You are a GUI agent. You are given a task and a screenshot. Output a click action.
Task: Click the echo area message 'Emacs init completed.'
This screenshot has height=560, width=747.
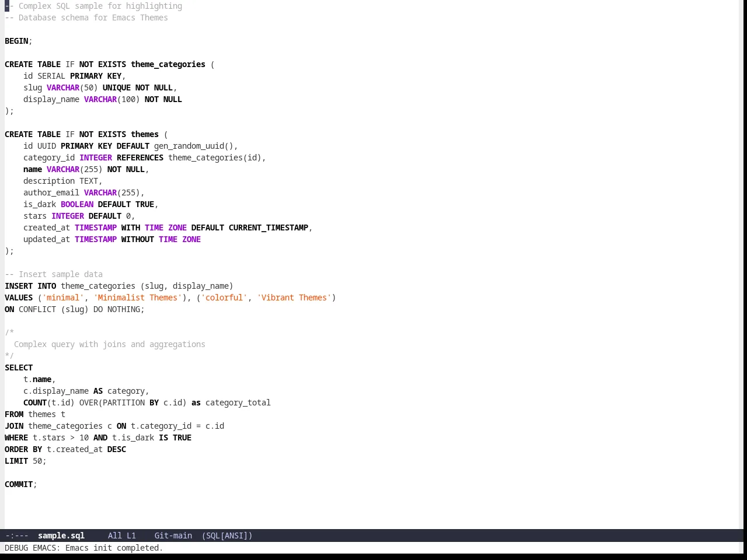point(114,548)
